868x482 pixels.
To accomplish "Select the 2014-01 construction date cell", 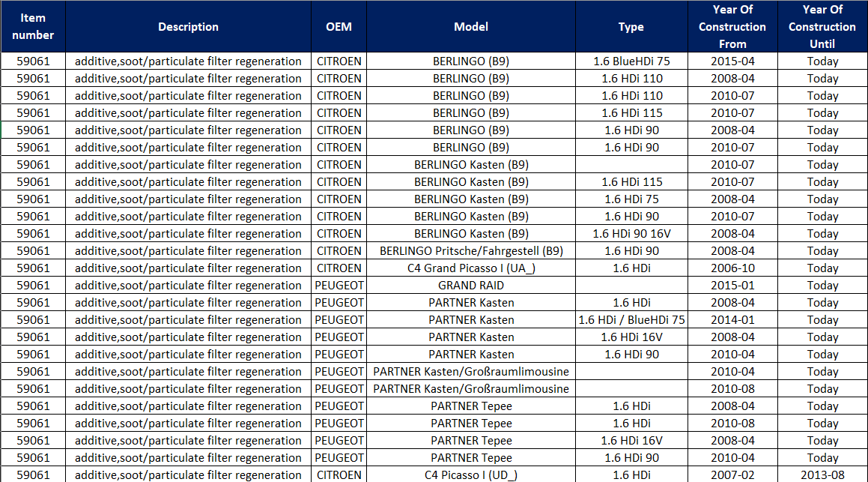I will click(732, 320).
